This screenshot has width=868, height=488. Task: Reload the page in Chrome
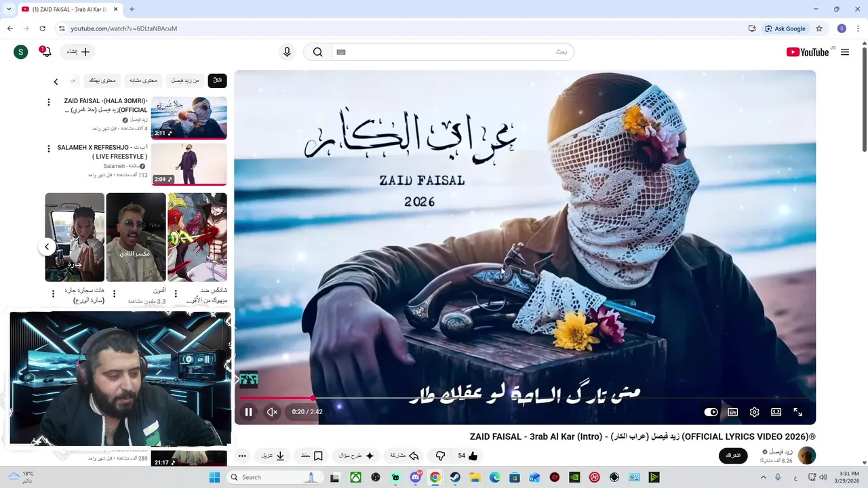click(42, 28)
